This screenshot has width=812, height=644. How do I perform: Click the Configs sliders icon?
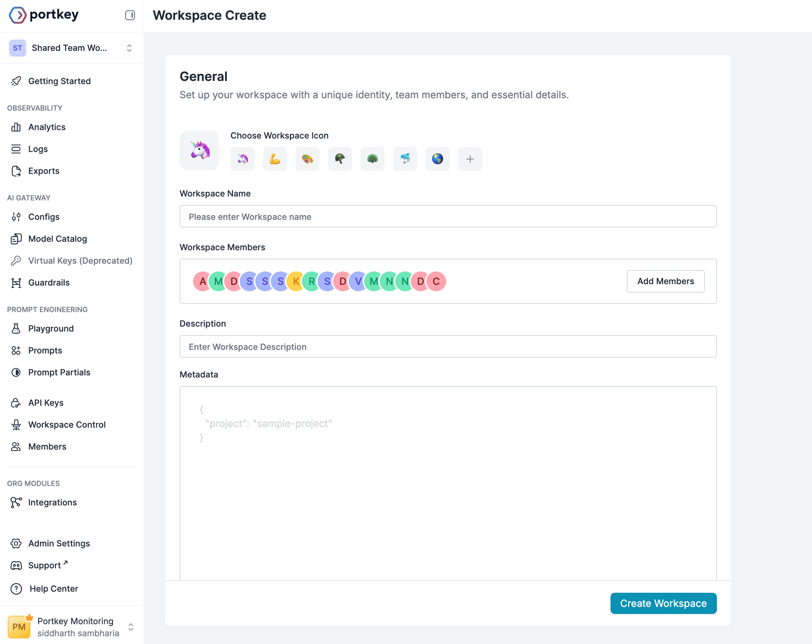pyautogui.click(x=16, y=217)
